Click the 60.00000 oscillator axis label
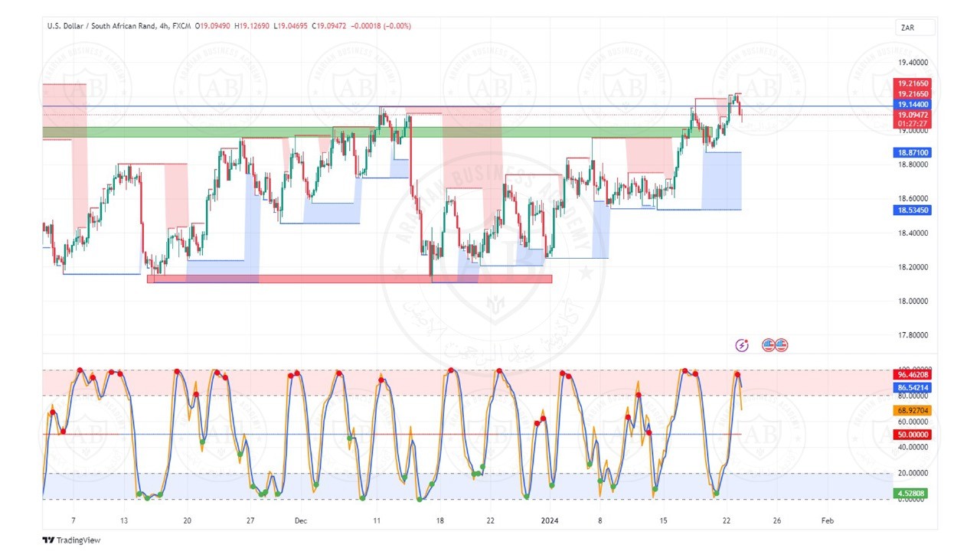 913,422
